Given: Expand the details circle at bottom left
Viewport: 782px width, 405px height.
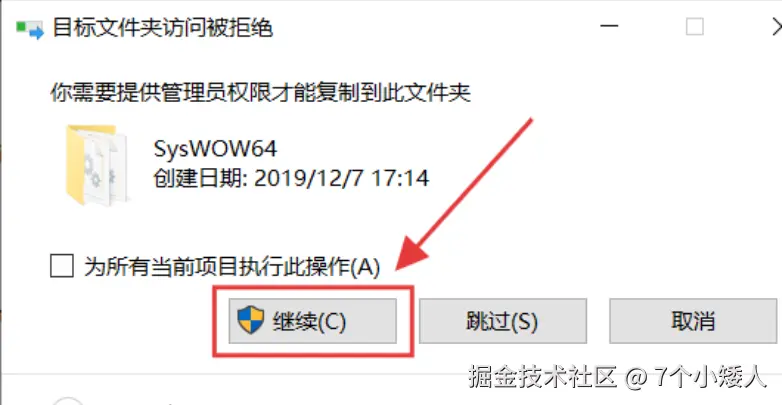Looking at the screenshot, I should pyautogui.click(x=67, y=402).
